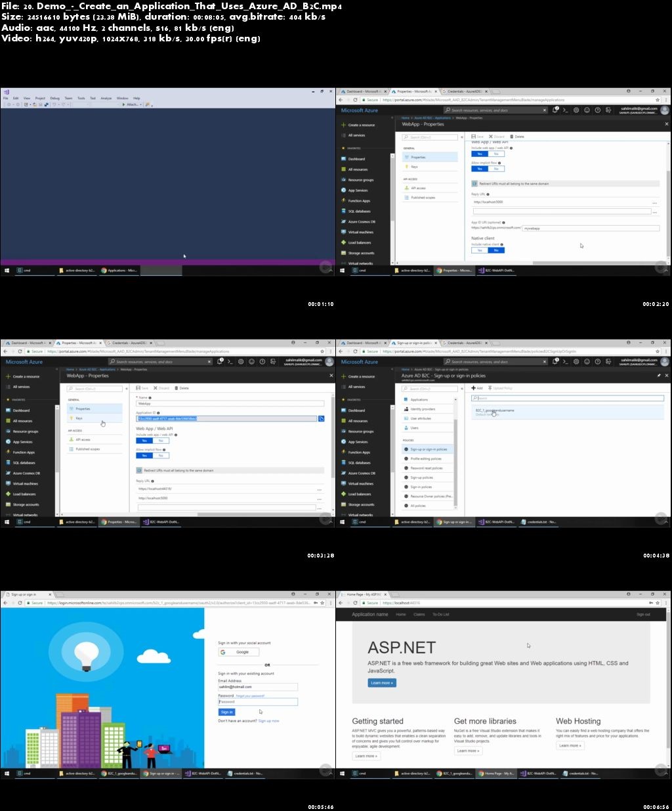Click Sign out link in ASP.NET frame

pyautogui.click(x=643, y=614)
